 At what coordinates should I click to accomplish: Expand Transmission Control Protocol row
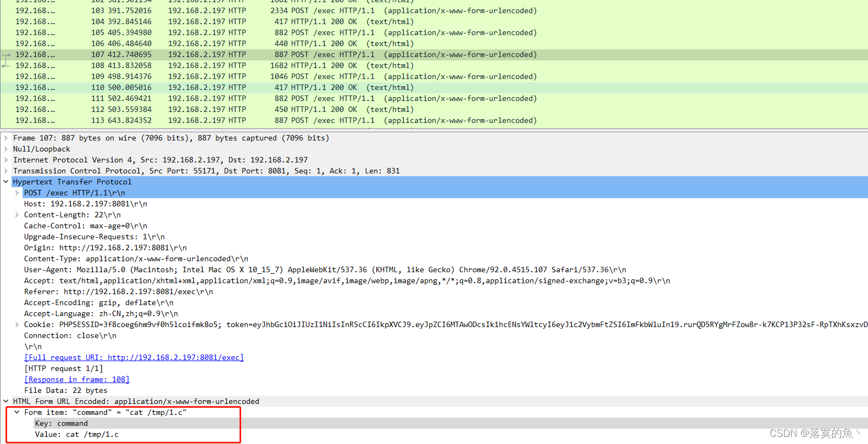6,171
